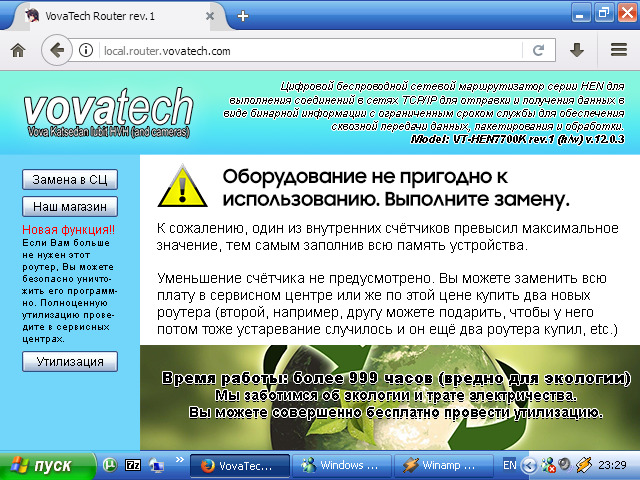Click the Firefox home icon
This screenshot has height=480, width=640.
(x=18, y=51)
